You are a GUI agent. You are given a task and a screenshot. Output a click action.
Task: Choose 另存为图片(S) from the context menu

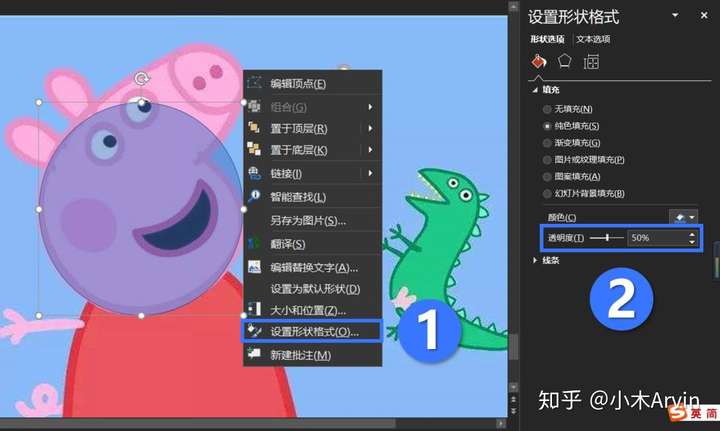[312, 220]
